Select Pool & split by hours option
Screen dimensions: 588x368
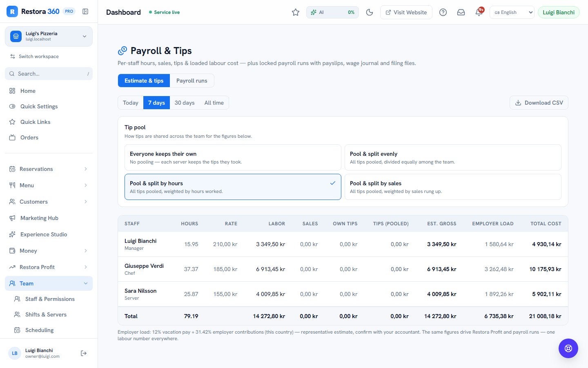(233, 187)
